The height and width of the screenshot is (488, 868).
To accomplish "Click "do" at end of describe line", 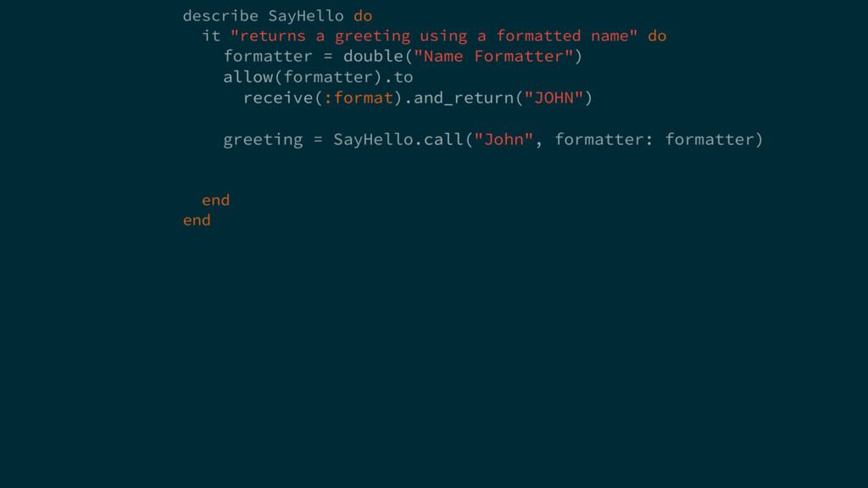I will coord(363,16).
